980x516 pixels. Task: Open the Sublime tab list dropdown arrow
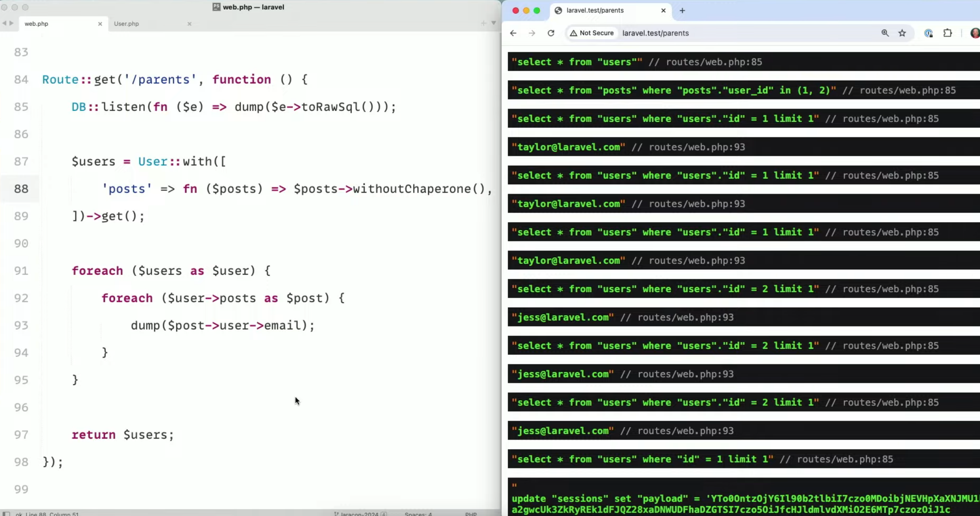point(493,23)
